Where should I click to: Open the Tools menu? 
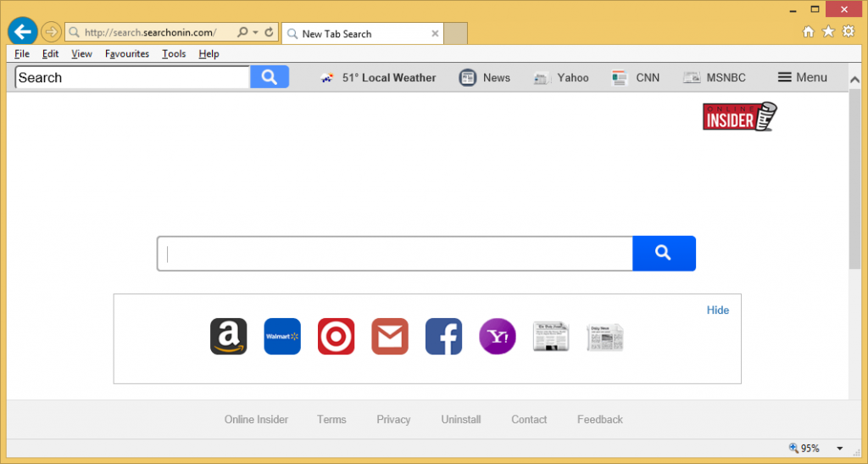[x=174, y=53]
